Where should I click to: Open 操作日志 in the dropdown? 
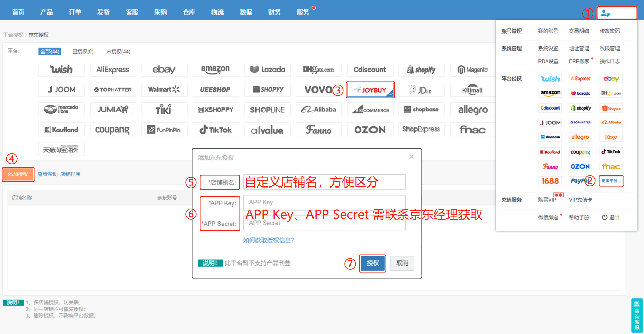pos(610,61)
